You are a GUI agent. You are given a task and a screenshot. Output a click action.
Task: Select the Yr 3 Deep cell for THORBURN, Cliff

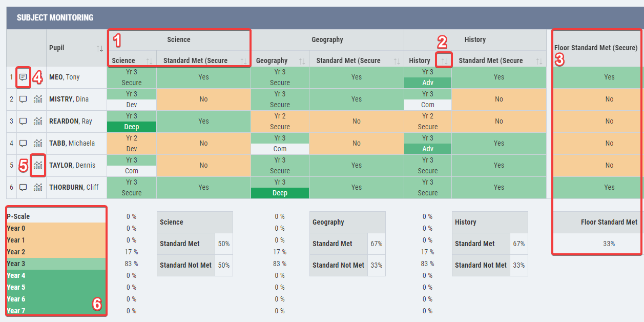[280, 192]
